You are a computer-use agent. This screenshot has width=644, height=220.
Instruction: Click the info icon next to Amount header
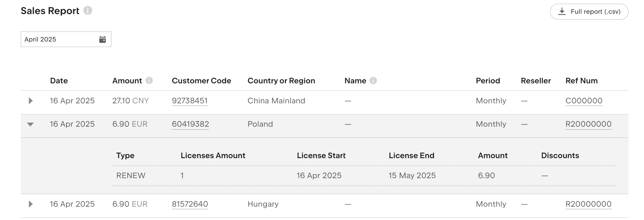point(149,80)
